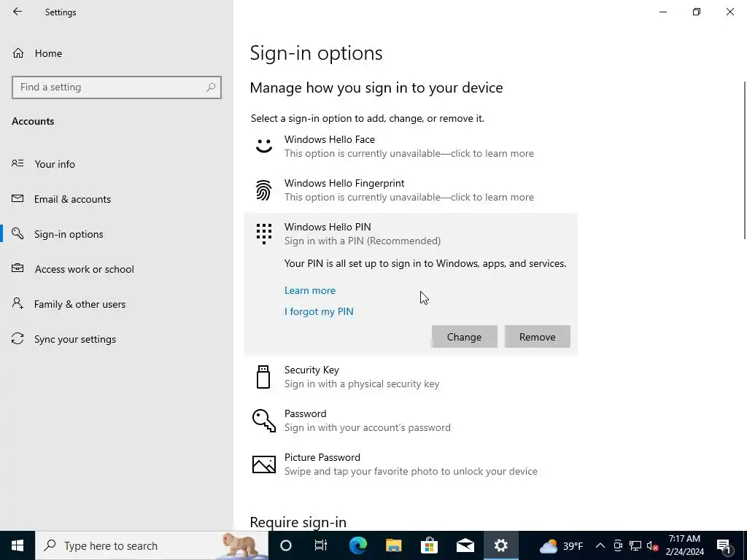The image size is (747, 560).
Task: Click the Access work or school briefcase icon
Action: coord(18,268)
